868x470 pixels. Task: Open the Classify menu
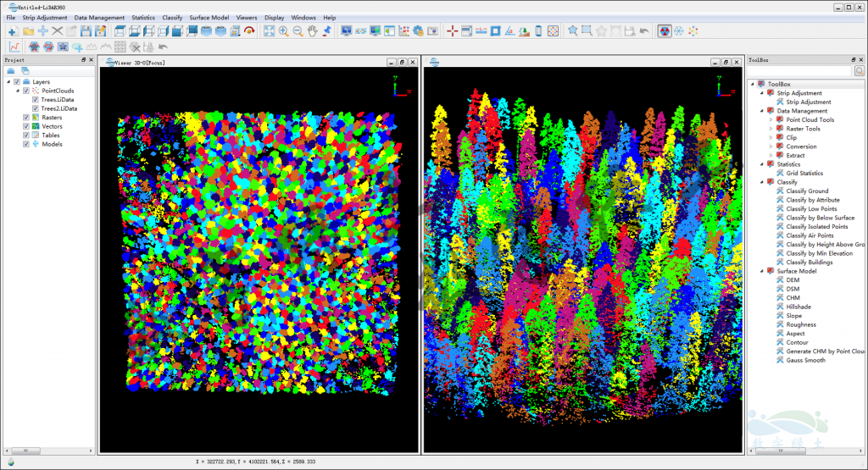click(x=172, y=17)
